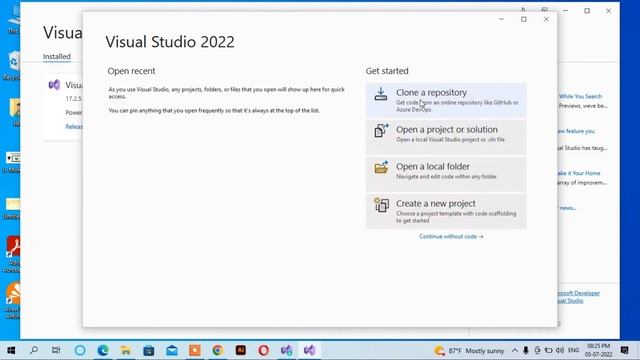Open 'While You Search' news link in Installer
This screenshot has height=360, width=640.
(580, 96)
